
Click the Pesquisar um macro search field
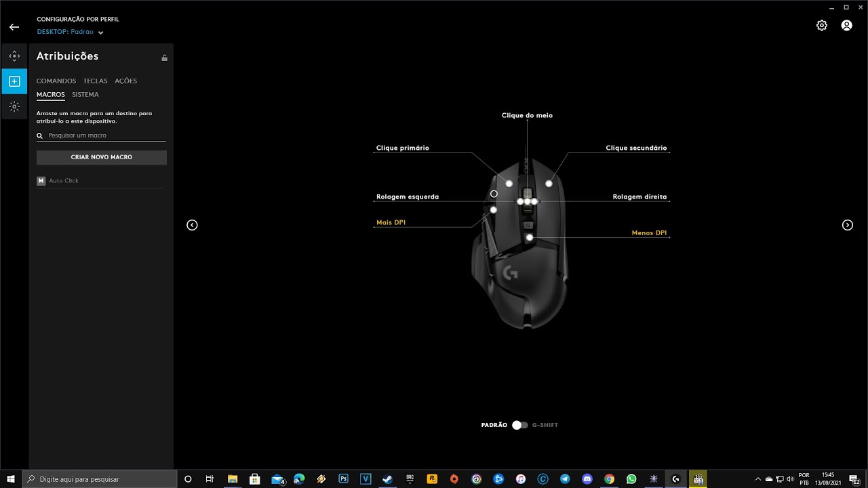tap(102, 136)
